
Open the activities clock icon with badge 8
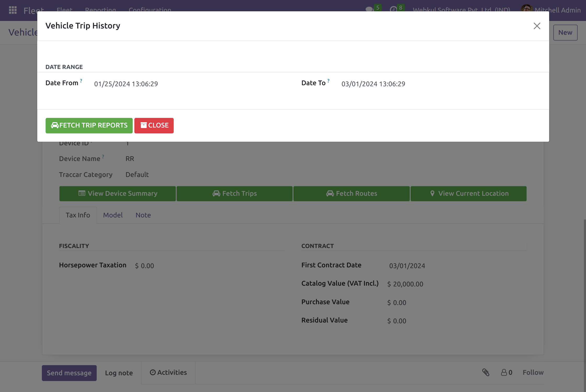click(x=393, y=9)
